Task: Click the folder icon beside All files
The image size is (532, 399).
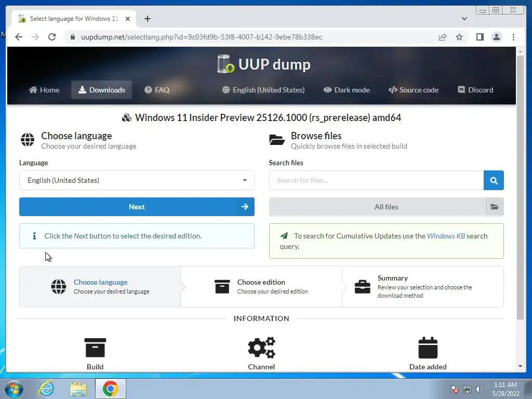Action: click(495, 207)
